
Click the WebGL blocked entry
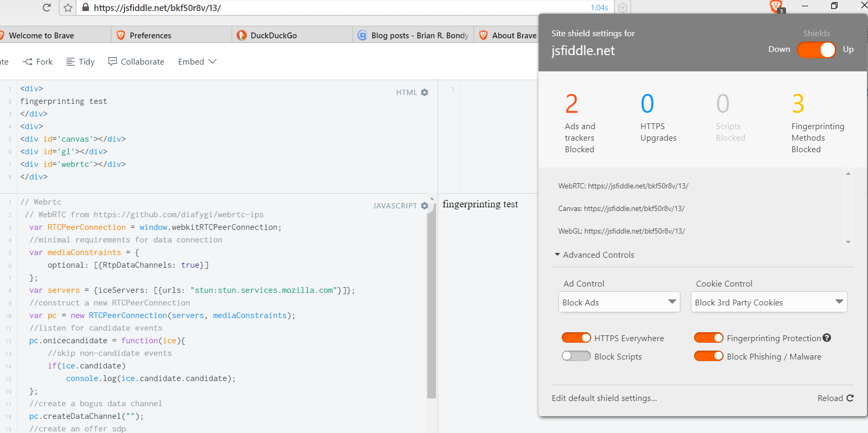coord(622,231)
